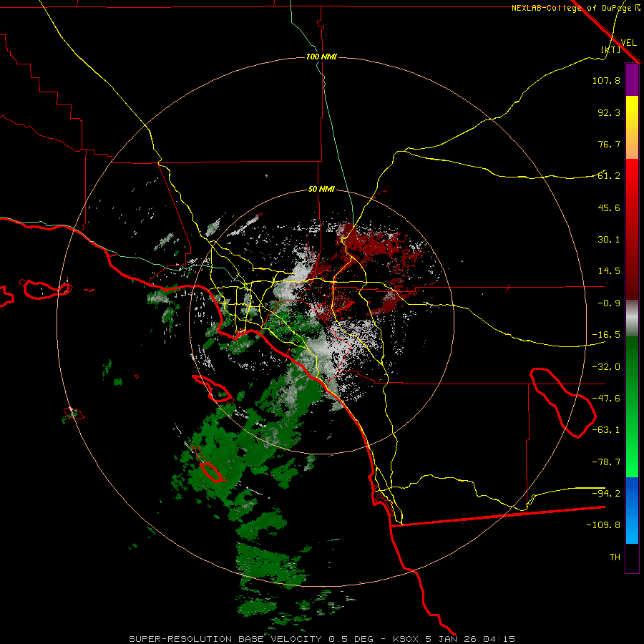Image resolution: width=644 pixels, height=644 pixels.
Task: Click the -94.2 velocity scale value
Action: pyautogui.click(x=606, y=494)
